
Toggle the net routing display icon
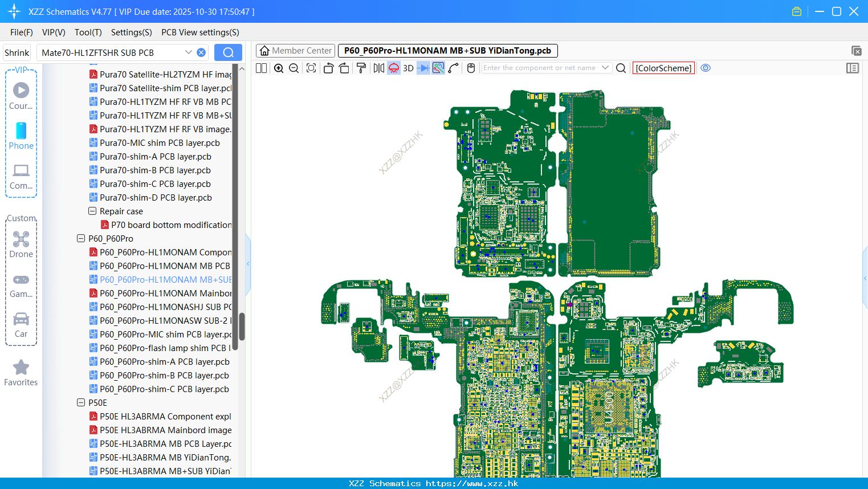(438, 68)
